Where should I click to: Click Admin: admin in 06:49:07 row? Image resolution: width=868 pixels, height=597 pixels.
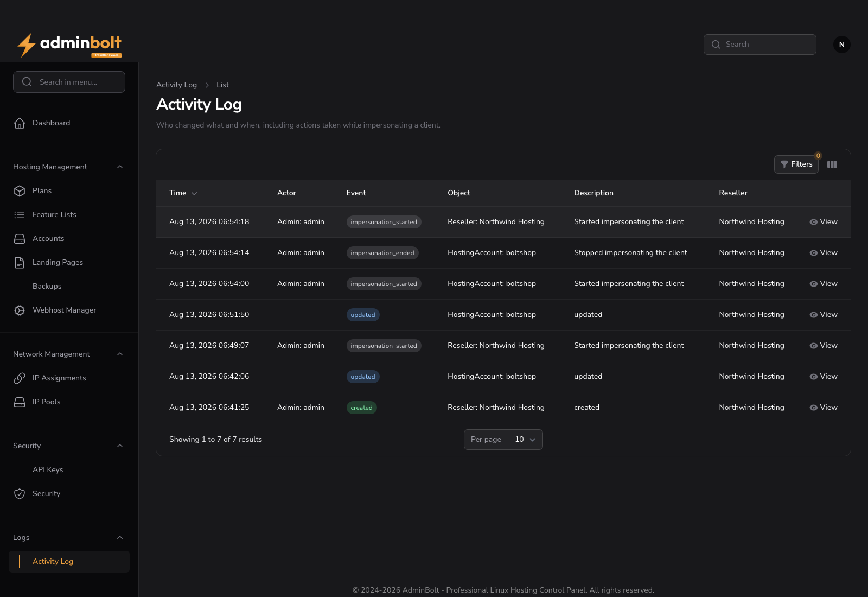point(301,346)
